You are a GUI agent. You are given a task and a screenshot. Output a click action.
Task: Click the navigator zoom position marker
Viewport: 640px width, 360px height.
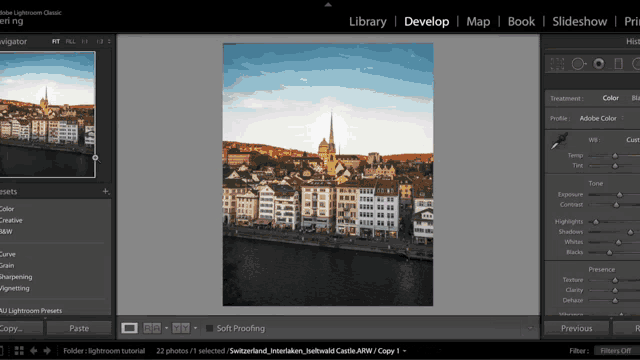(x=95, y=158)
